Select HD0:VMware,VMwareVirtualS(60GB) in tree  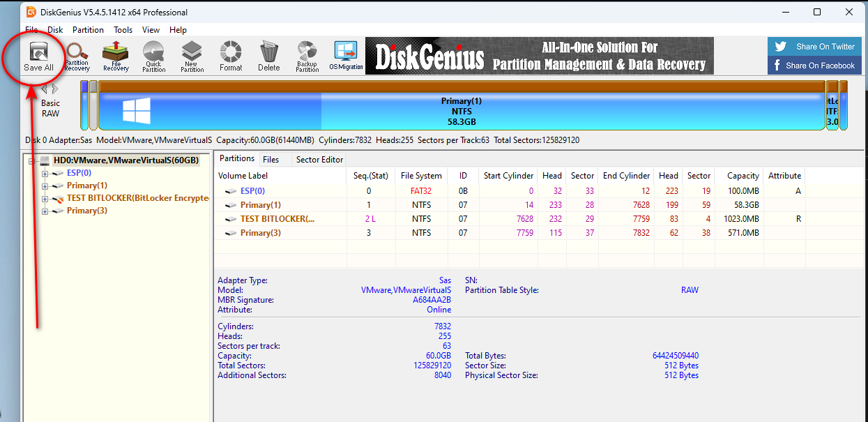[x=125, y=160]
